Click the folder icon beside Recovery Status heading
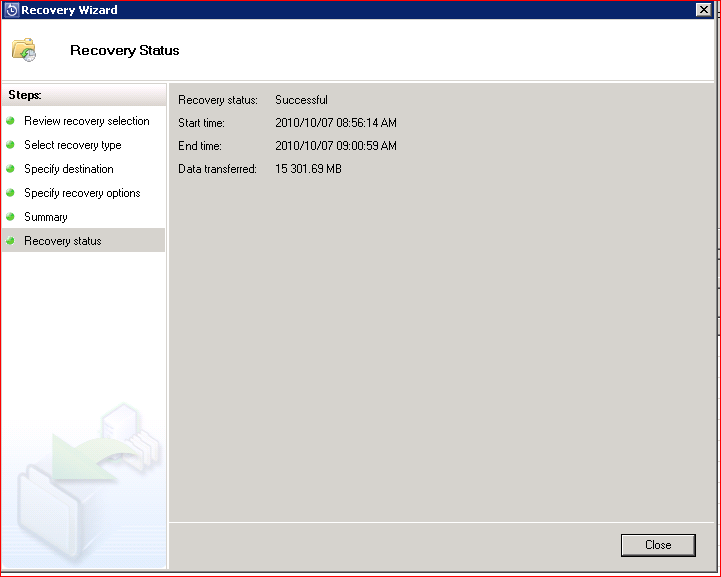The width and height of the screenshot is (721, 577). 24,50
